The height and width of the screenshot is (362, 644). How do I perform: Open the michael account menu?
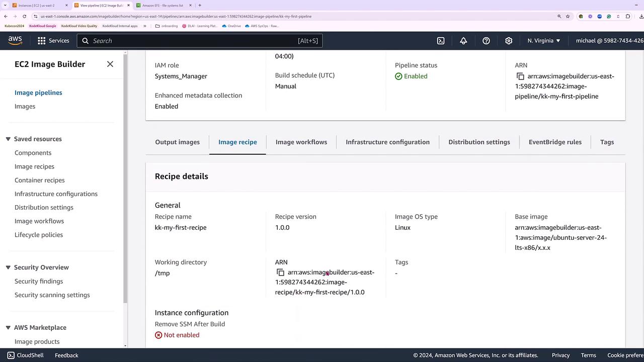610,41
